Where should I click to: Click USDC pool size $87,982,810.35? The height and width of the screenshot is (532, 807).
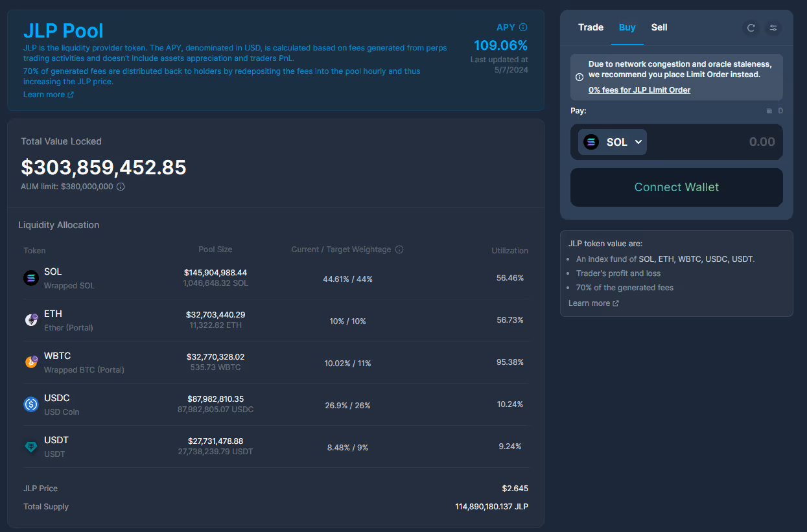click(215, 399)
